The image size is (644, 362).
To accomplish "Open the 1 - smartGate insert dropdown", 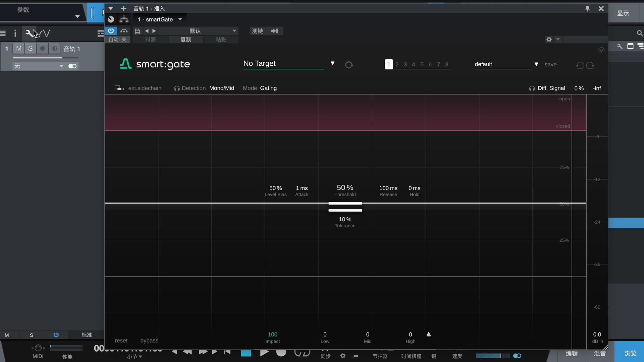I will pyautogui.click(x=160, y=19).
